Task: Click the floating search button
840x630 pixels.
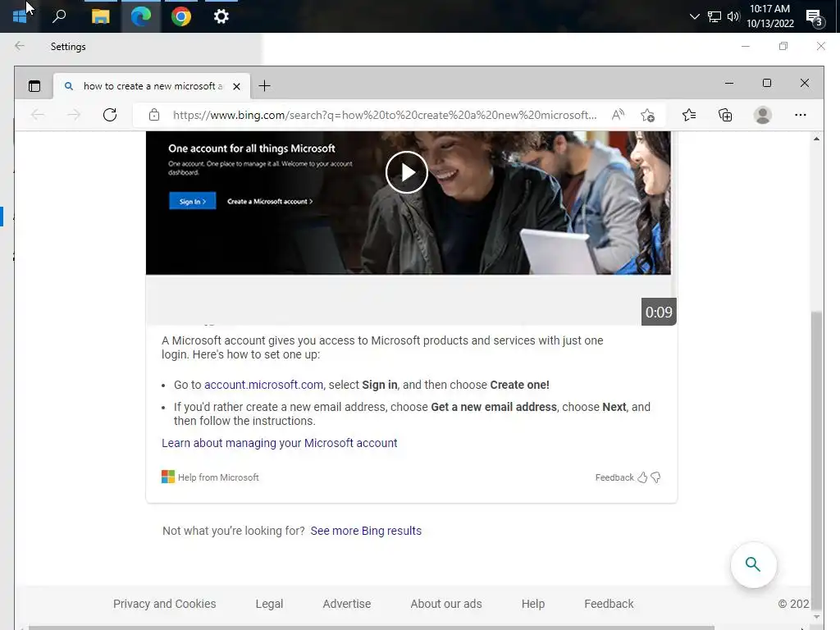Action: [x=753, y=564]
